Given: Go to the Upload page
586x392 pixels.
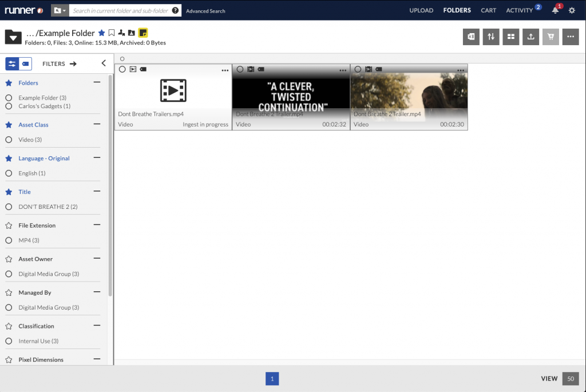Looking at the screenshot, I should (421, 10).
